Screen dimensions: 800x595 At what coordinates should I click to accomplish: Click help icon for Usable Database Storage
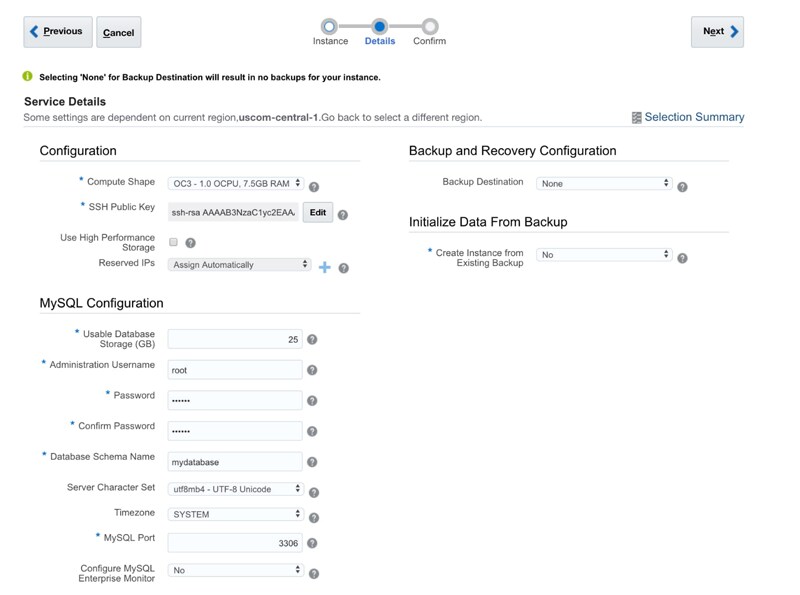click(312, 340)
